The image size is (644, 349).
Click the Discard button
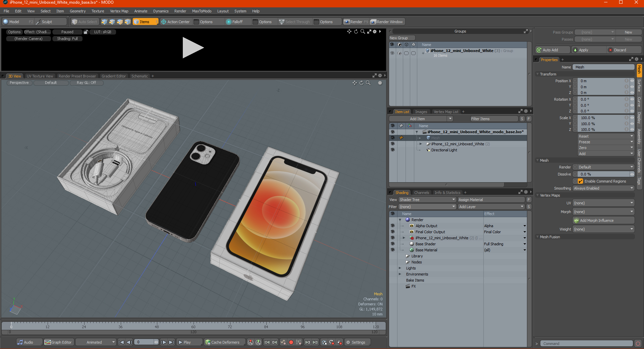[624, 50]
